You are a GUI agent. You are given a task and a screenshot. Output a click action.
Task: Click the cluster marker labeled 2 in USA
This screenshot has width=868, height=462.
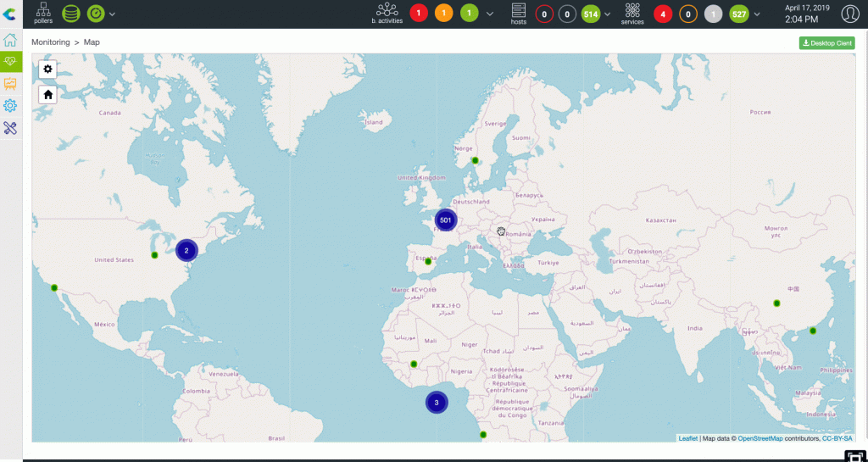coord(186,251)
